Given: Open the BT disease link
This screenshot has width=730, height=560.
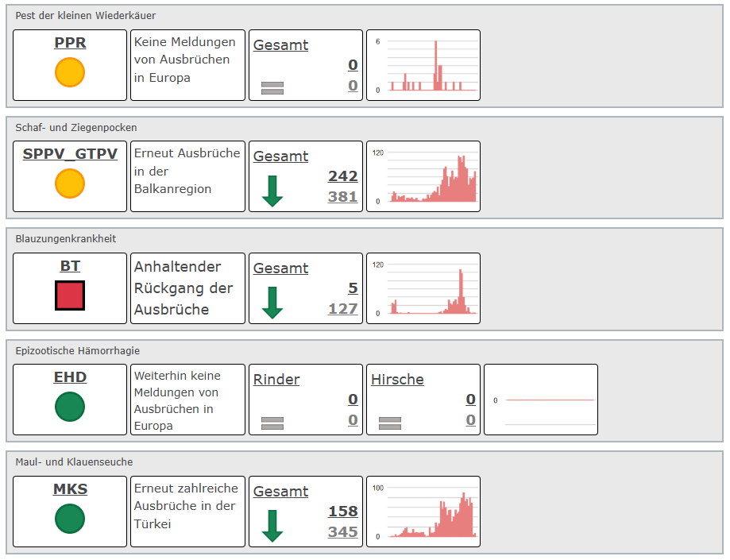Looking at the screenshot, I should [x=70, y=266].
